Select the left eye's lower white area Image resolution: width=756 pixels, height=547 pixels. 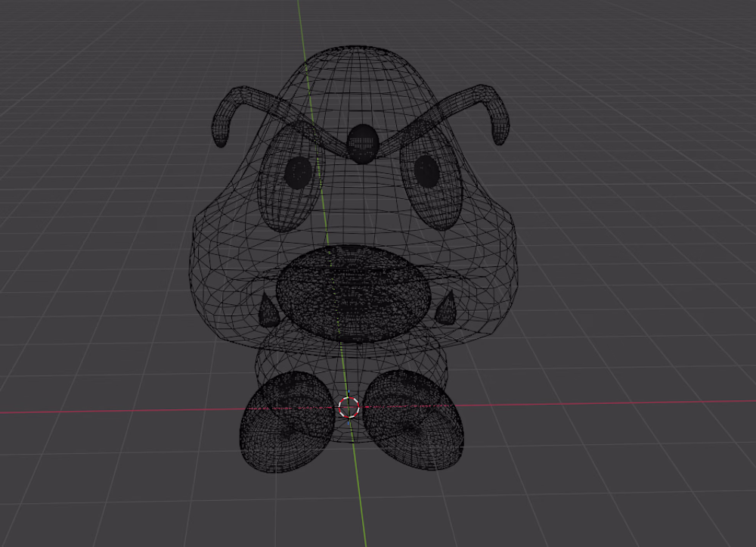[x=284, y=210]
